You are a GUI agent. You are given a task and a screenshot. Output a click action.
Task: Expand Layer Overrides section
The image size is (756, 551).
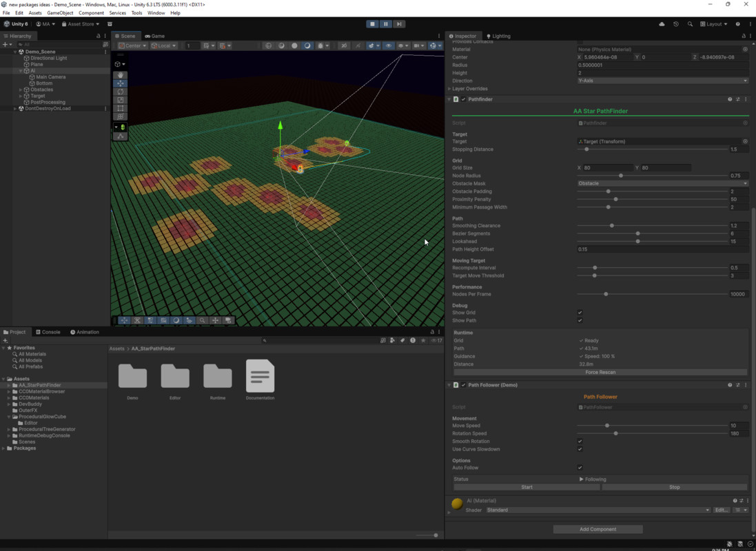click(449, 89)
